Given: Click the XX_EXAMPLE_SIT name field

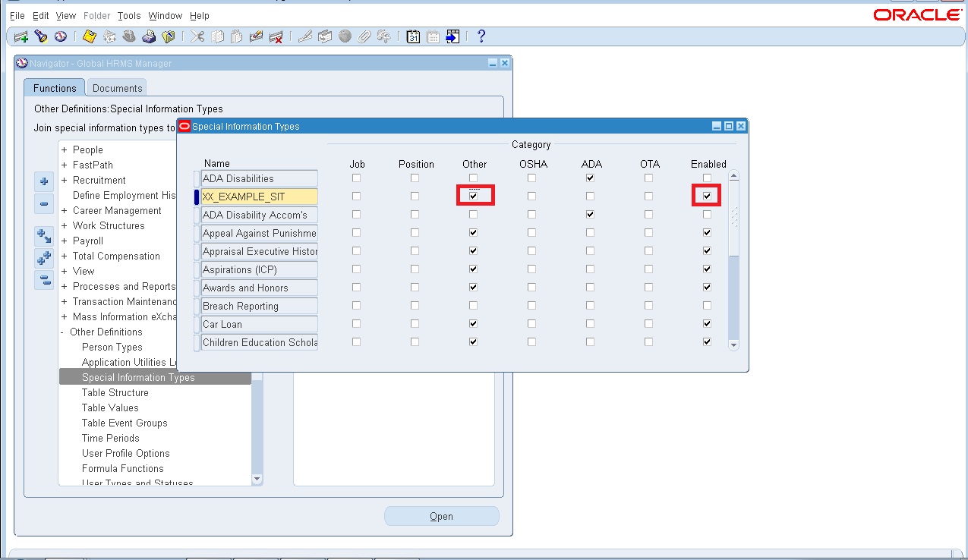Looking at the screenshot, I should tap(258, 196).
